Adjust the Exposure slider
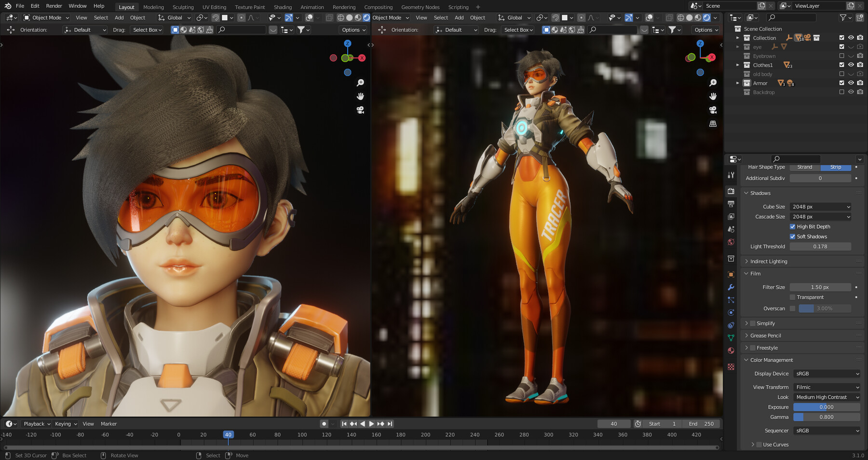868x460 pixels. [827, 407]
